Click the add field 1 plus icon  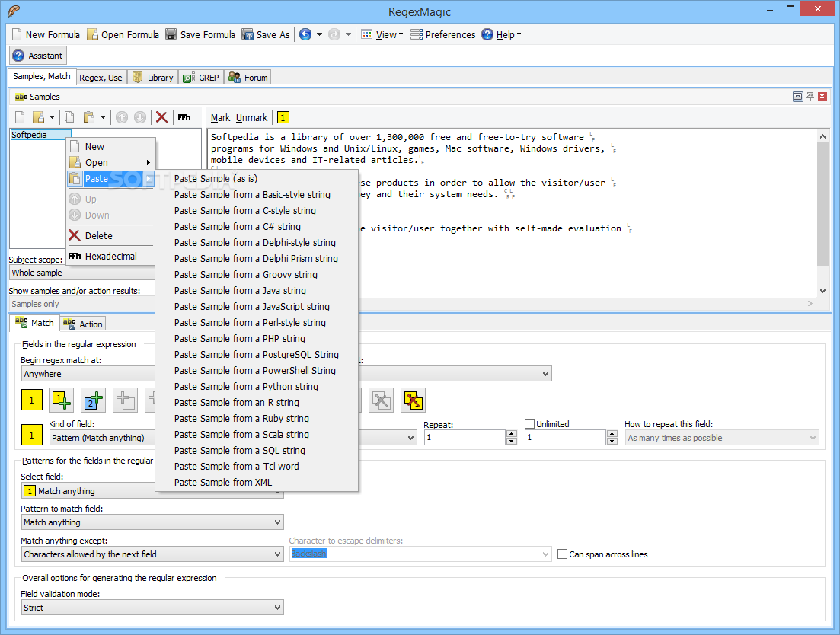coord(61,400)
